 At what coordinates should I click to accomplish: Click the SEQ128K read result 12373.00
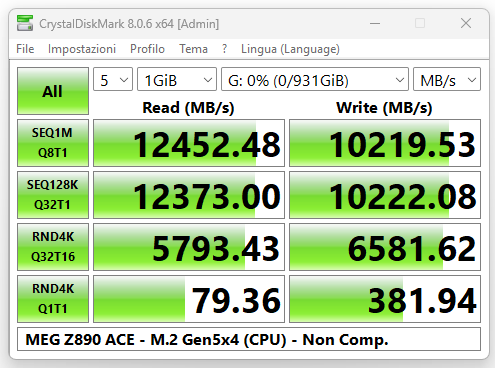tap(189, 195)
